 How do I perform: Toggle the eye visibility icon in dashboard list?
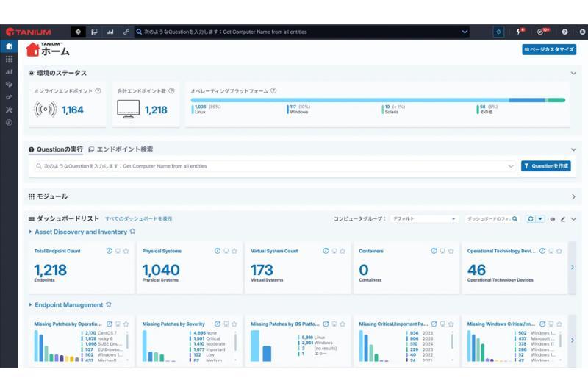[553, 218]
